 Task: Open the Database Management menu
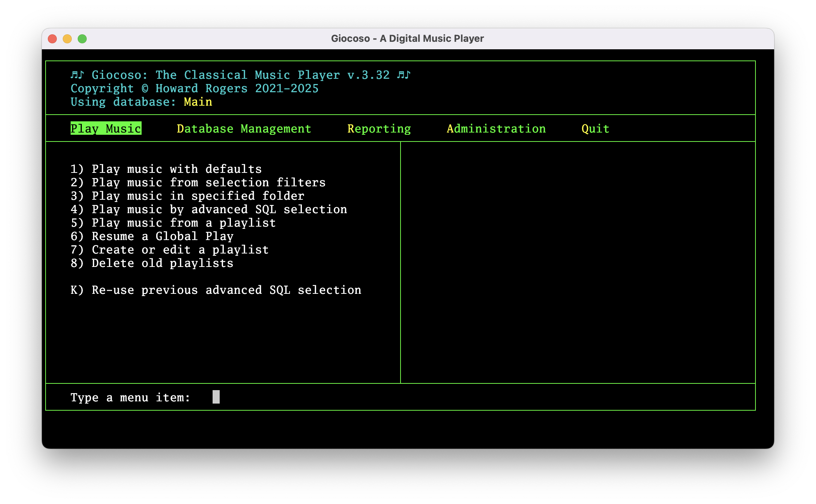[244, 128]
